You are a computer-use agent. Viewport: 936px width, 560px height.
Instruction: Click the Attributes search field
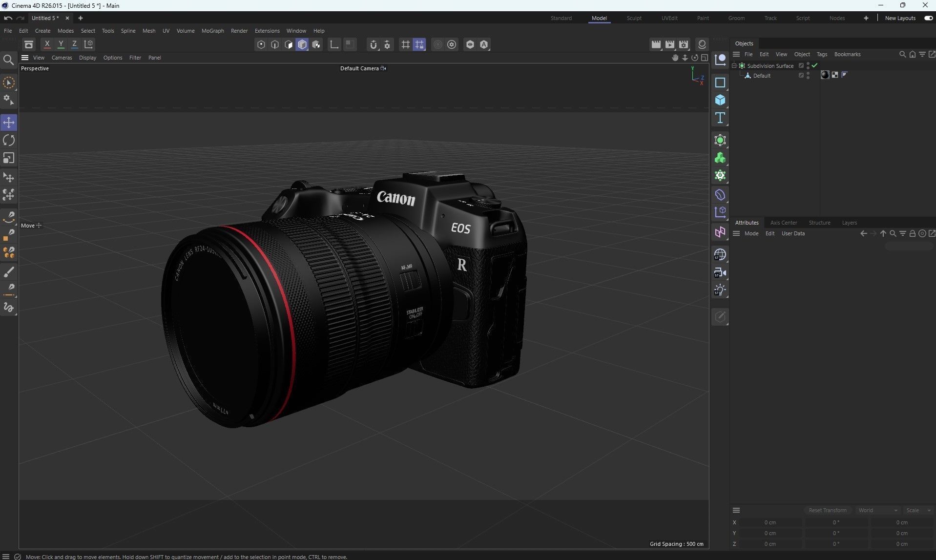click(x=909, y=246)
